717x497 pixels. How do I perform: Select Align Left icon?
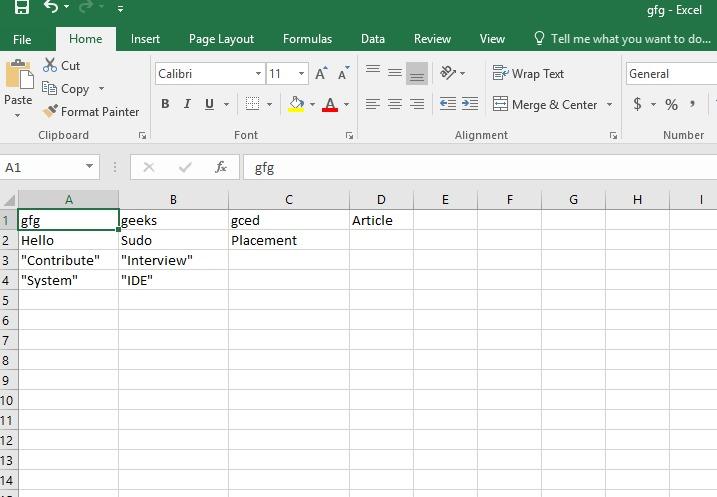click(373, 104)
